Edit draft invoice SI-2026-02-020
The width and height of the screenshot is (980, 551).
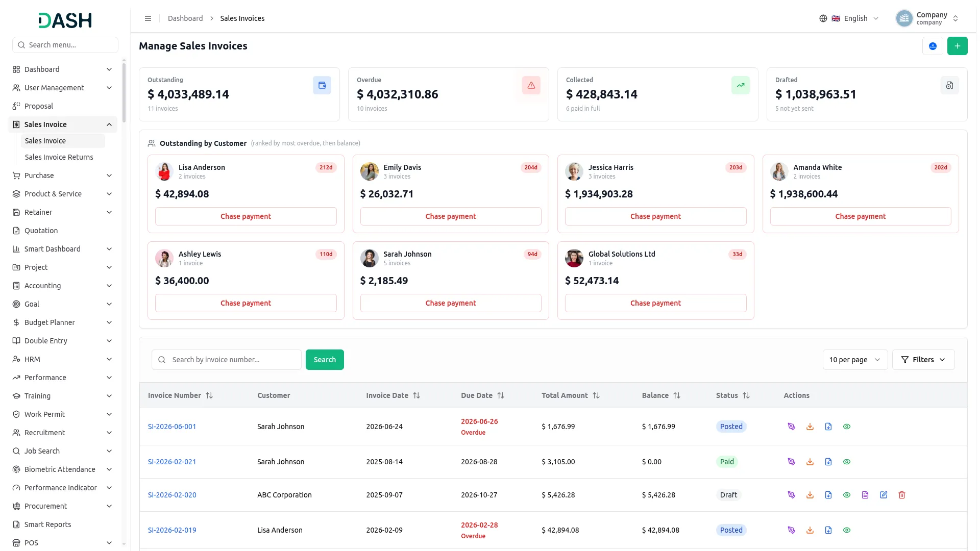(884, 495)
